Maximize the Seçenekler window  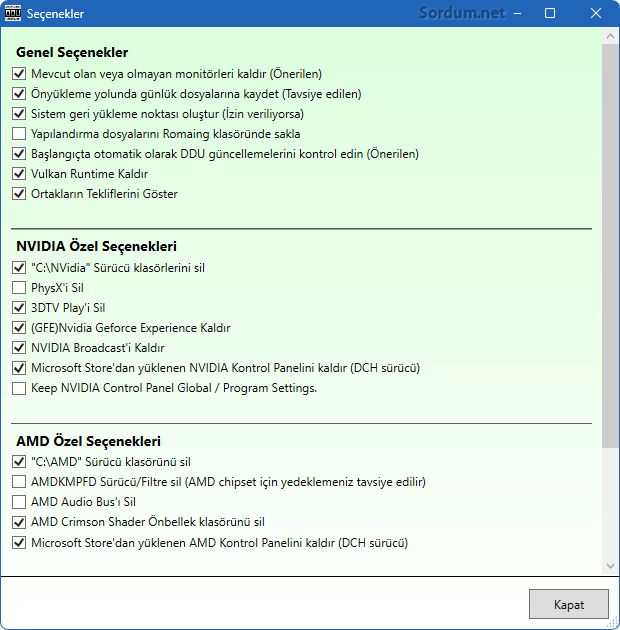click(x=550, y=14)
